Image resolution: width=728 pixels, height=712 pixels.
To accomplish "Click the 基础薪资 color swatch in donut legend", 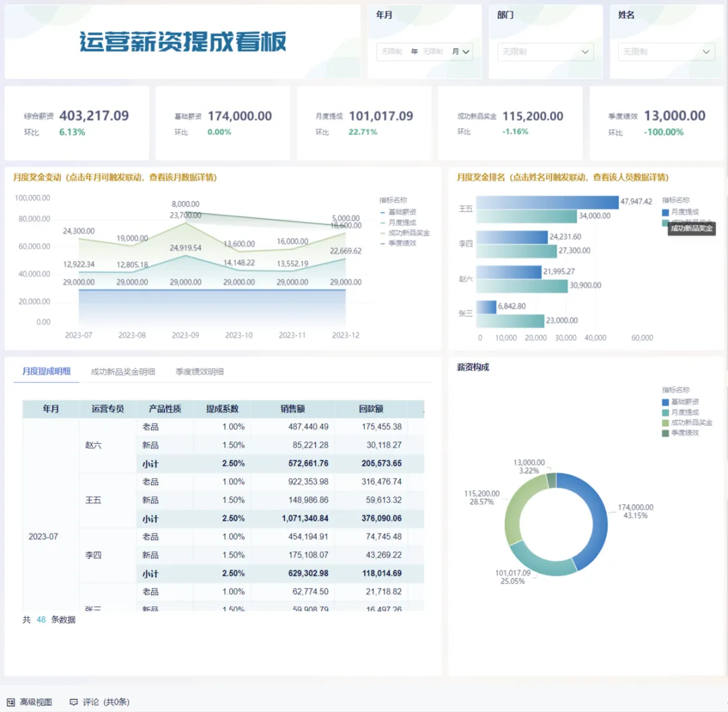I will click(665, 403).
